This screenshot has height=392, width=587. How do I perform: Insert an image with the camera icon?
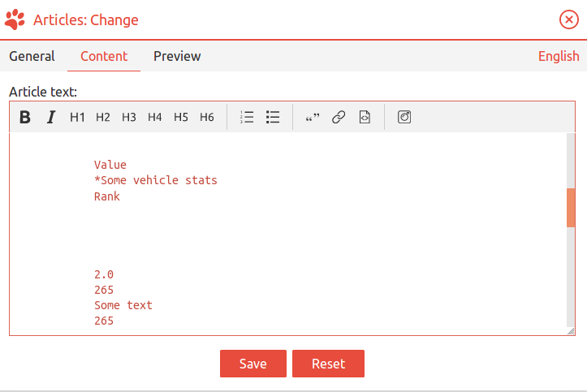pos(404,117)
